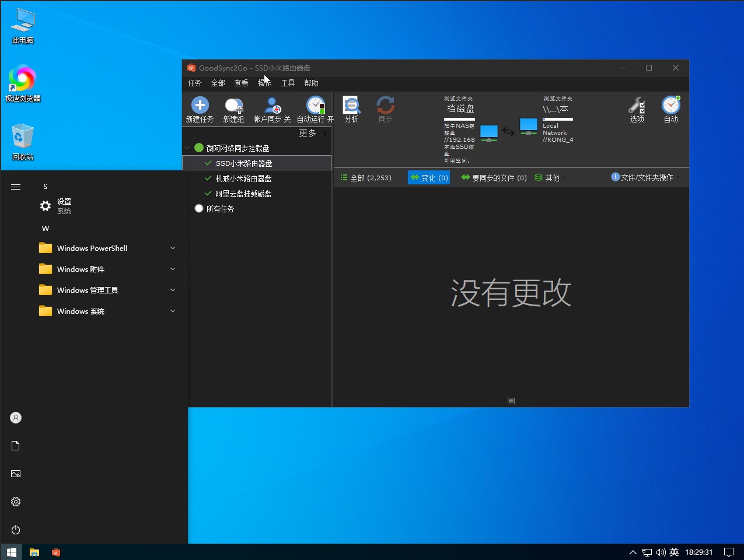Select the 变化 (0) changes filter
This screenshot has width=744, height=560.
pos(429,178)
